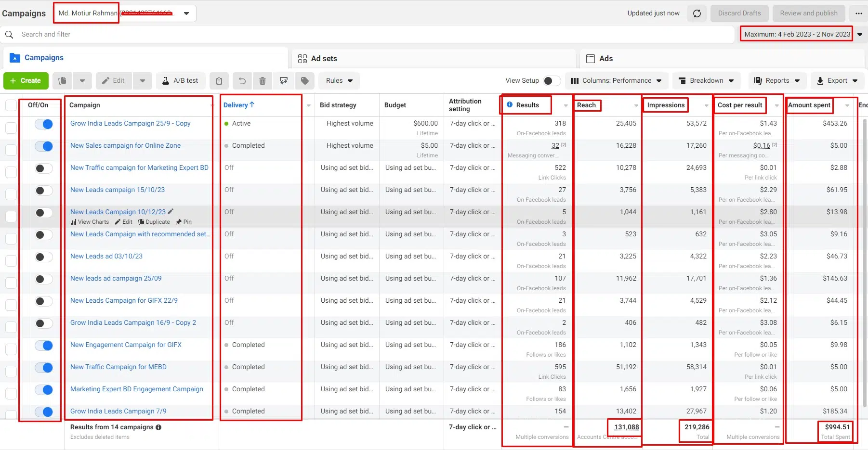Click the undo arrow icon
The height and width of the screenshot is (450, 868).
pos(242,81)
